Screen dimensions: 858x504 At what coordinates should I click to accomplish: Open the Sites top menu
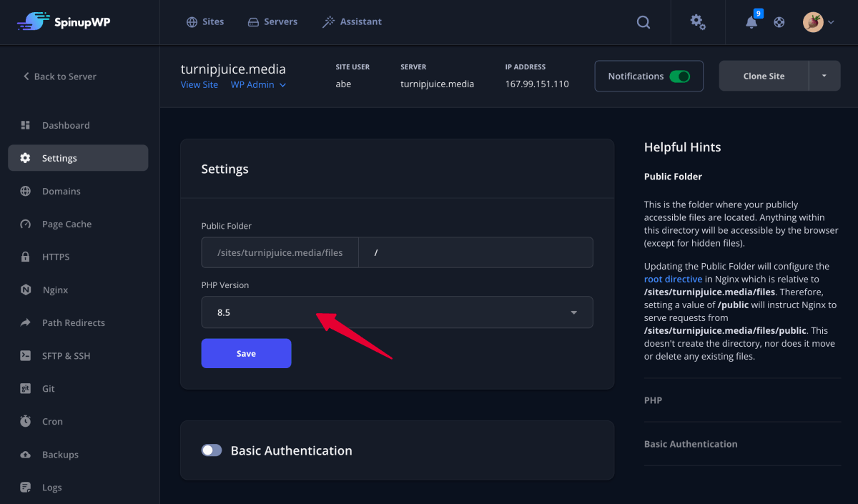click(x=205, y=22)
